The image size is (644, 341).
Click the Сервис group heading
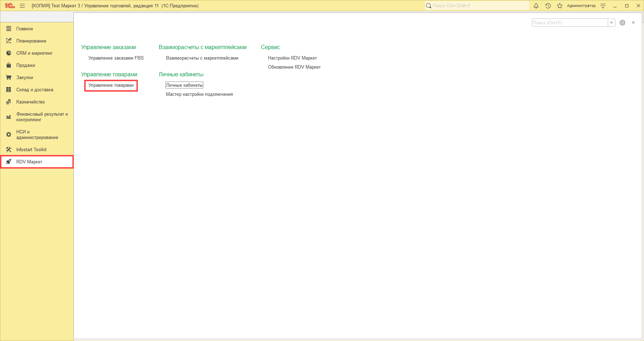pyautogui.click(x=270, y=47)
